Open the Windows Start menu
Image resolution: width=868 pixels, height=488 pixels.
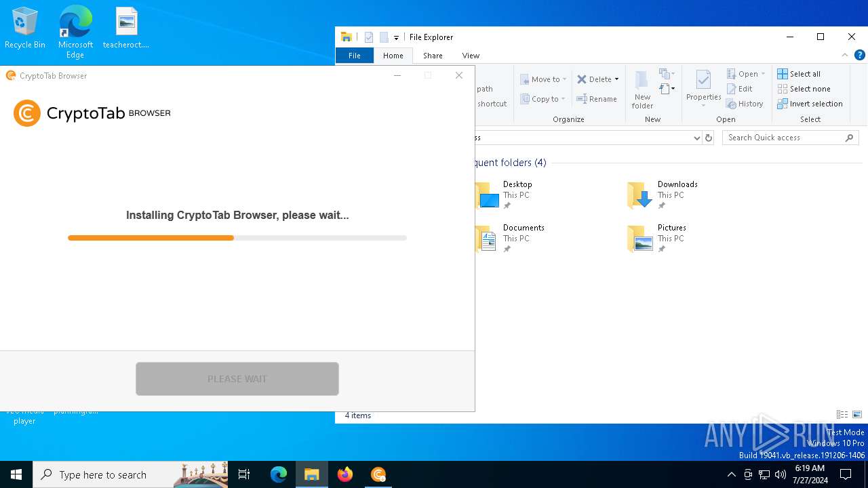16,474
